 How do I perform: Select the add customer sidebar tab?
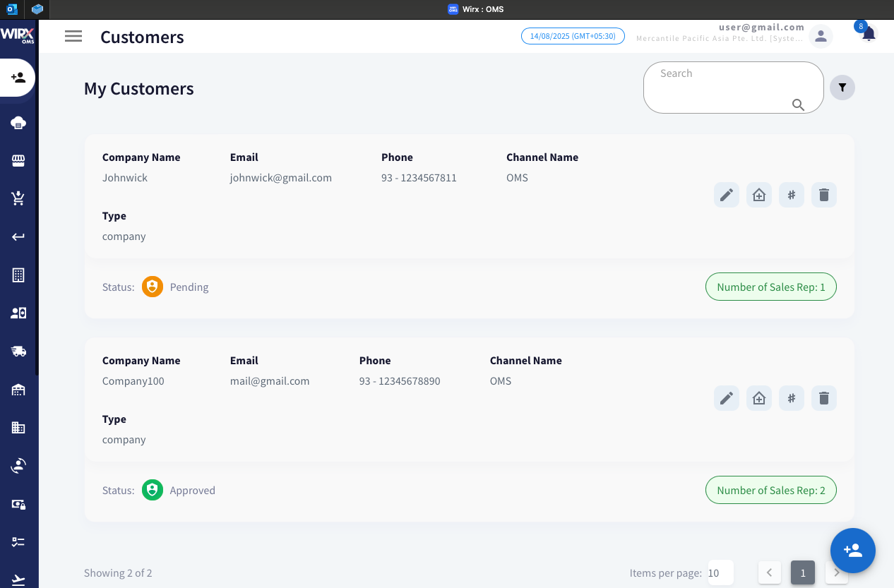(18, 78)
